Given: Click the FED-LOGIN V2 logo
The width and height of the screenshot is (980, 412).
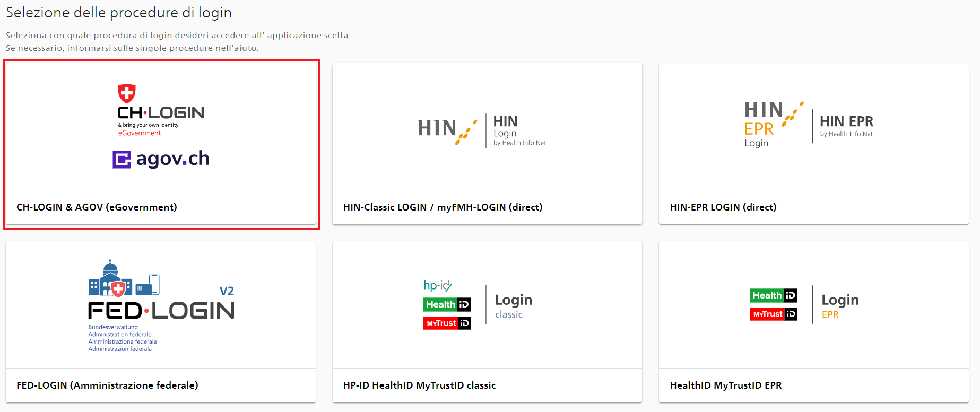Looking at the screenshot, I should point(161,305).
